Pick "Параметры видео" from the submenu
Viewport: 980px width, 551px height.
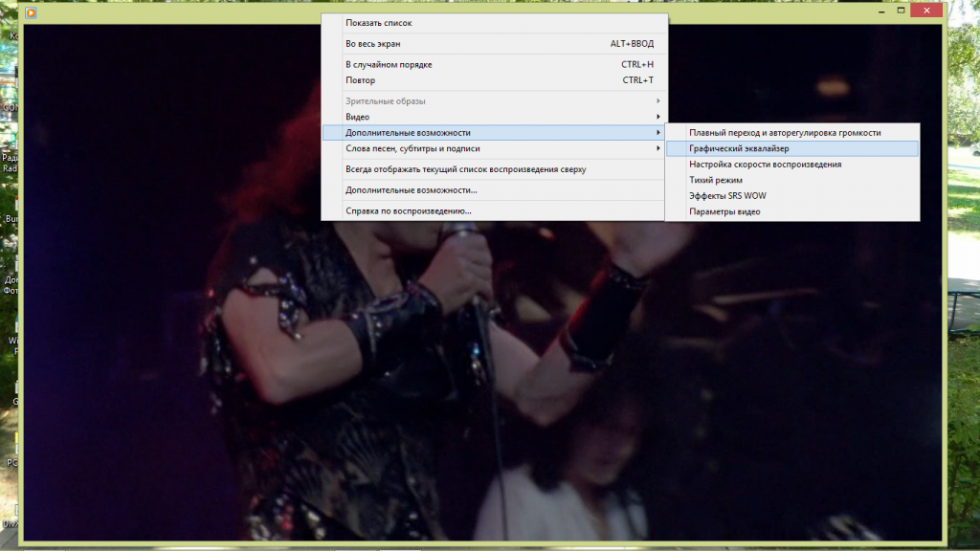792,211
